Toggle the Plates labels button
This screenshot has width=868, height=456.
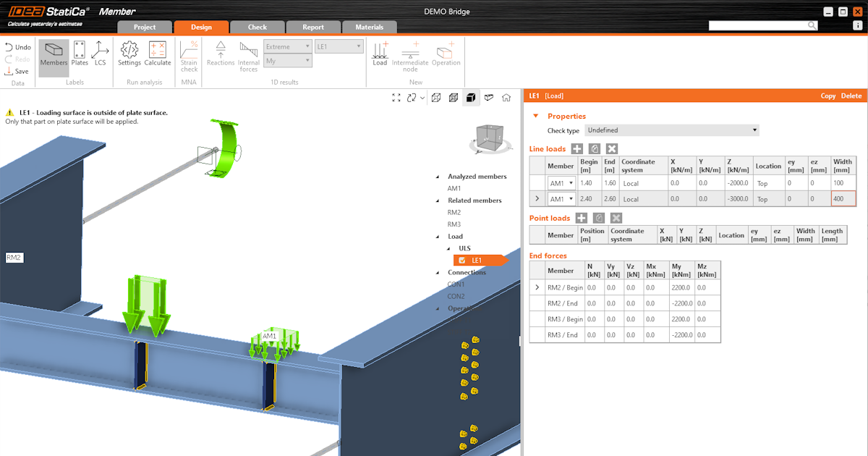pos(80,54)
